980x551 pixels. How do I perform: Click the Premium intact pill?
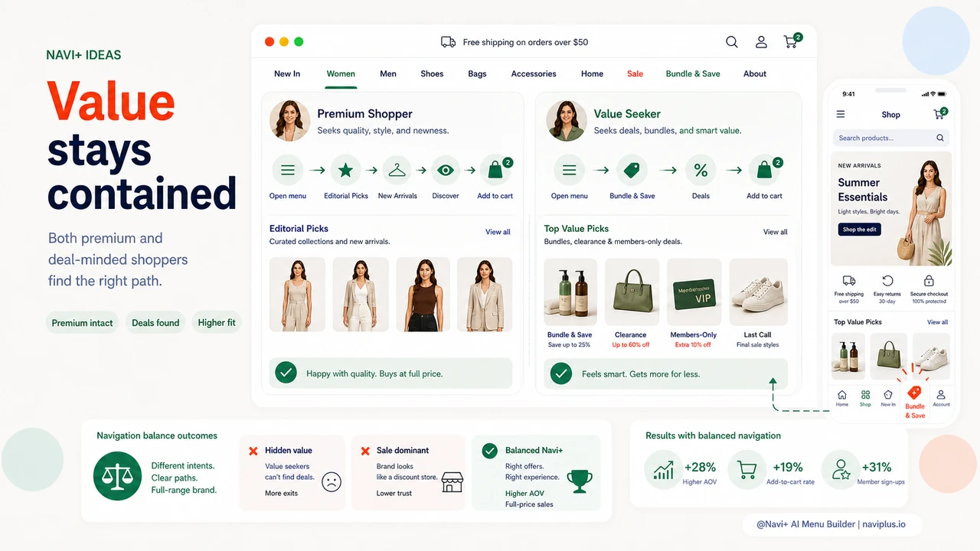pyautogui.click(x=82, y=323)
